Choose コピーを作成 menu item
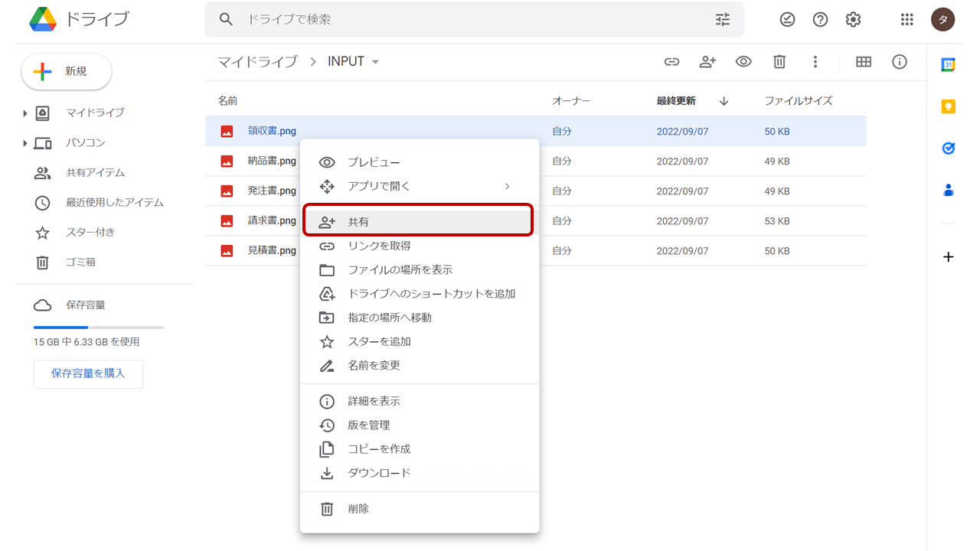 (x=420, y=448)
